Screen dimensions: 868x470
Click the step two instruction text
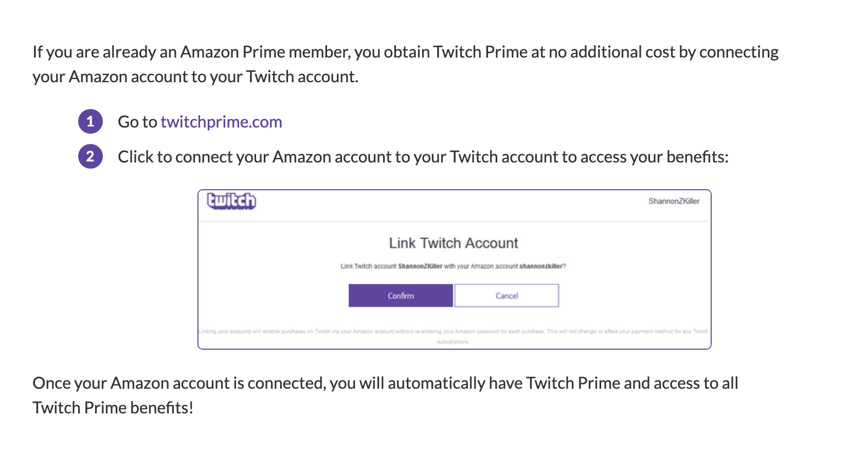[x=423, y=157]
